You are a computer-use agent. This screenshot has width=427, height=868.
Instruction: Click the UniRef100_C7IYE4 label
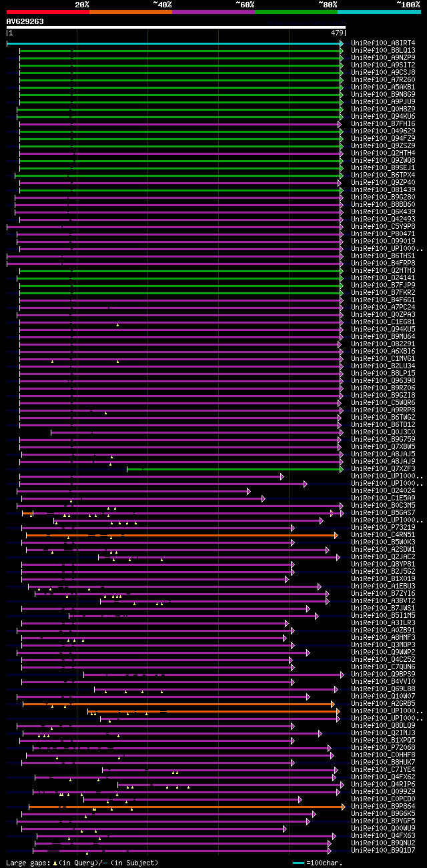[383, 769]
